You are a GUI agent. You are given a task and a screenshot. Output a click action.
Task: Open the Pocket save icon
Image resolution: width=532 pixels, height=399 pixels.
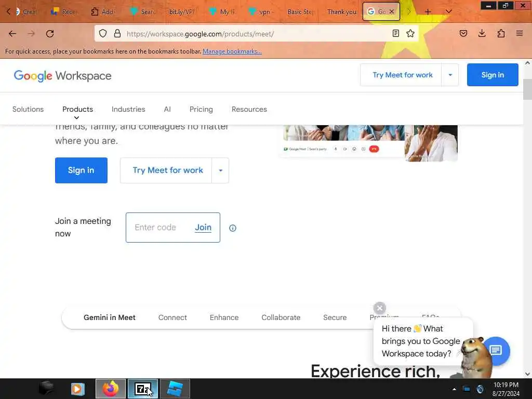click(463, 33)
